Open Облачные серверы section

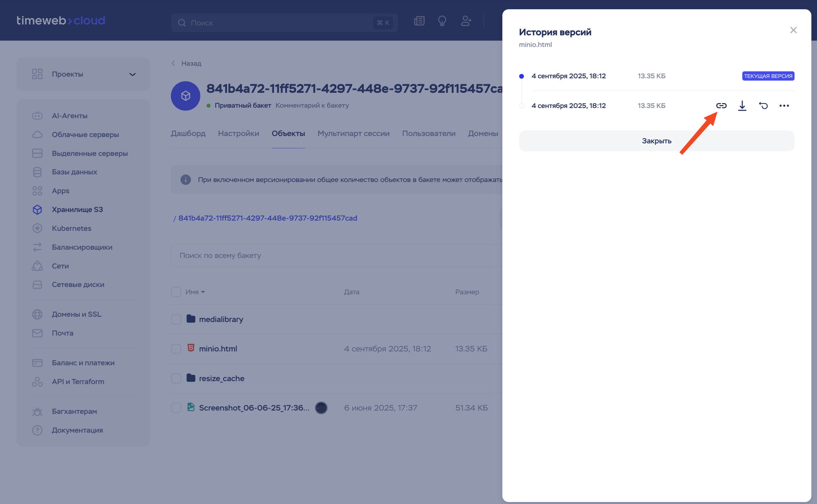tap(85, 135)
